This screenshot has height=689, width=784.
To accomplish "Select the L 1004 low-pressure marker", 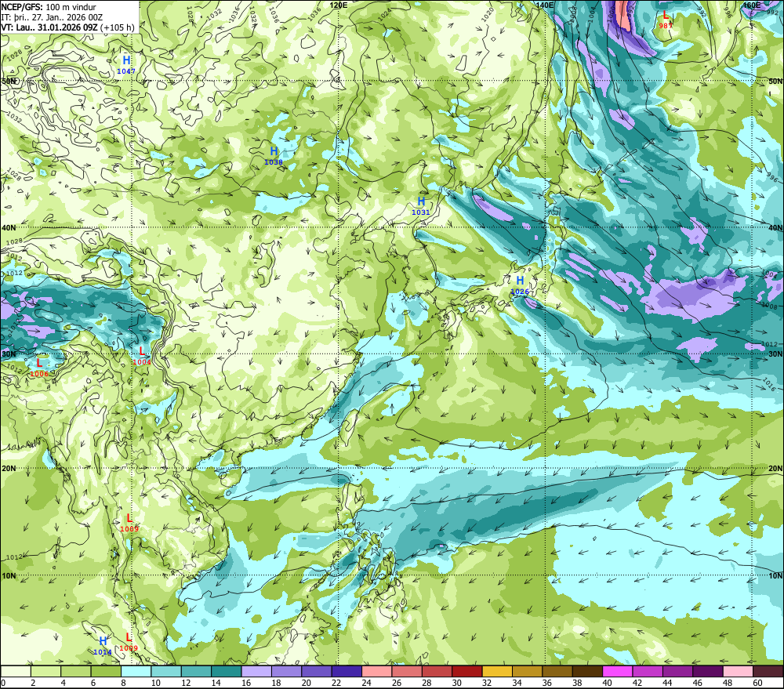I will [142, 356].
